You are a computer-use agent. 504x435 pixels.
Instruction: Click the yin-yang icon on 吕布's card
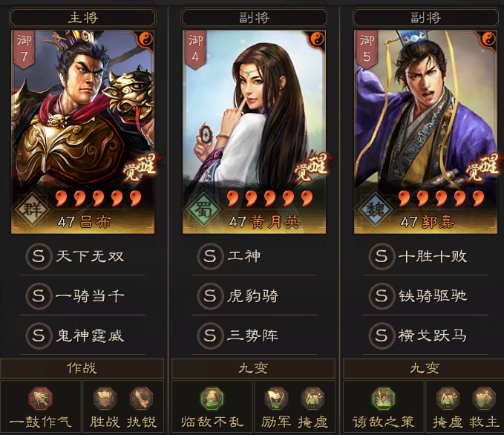click(145, 39)
